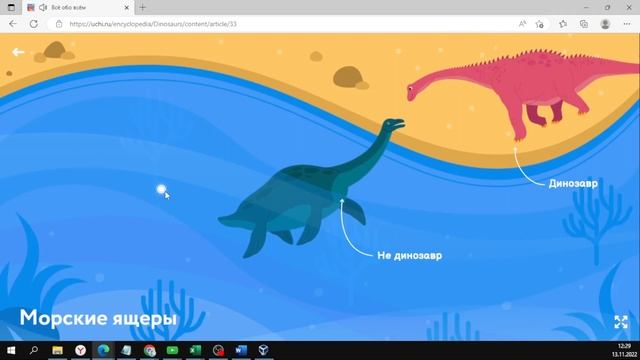Screen dimensions: 640x360
Task: Enter fullscreen mode for the article
Action: click(x=621, y=322)
